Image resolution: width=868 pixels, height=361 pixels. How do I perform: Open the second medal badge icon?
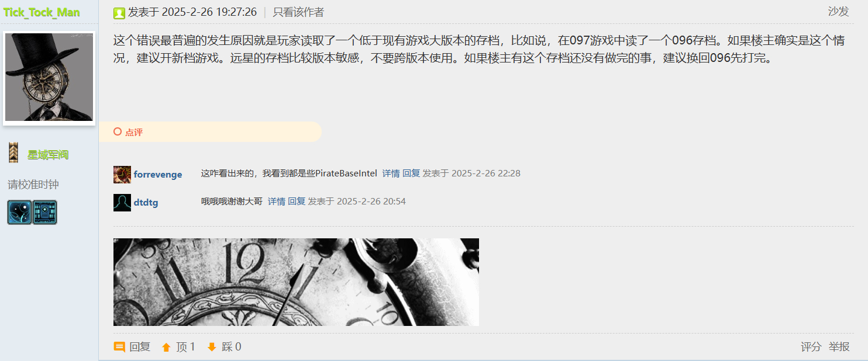pos(44,213)
